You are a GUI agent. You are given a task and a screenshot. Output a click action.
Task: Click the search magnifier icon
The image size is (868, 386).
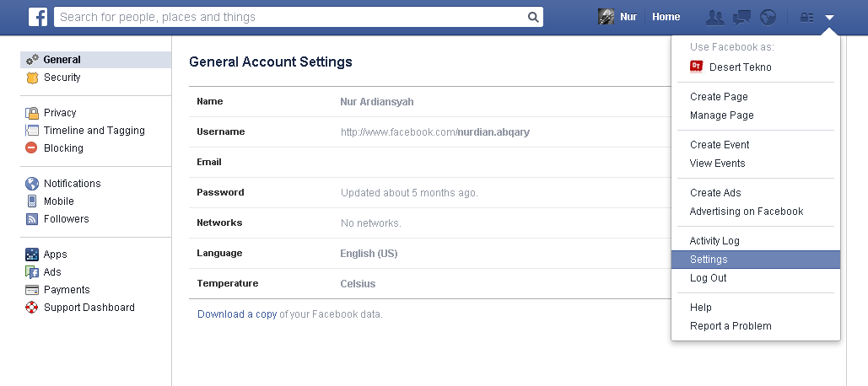click(x=533, y=17)
